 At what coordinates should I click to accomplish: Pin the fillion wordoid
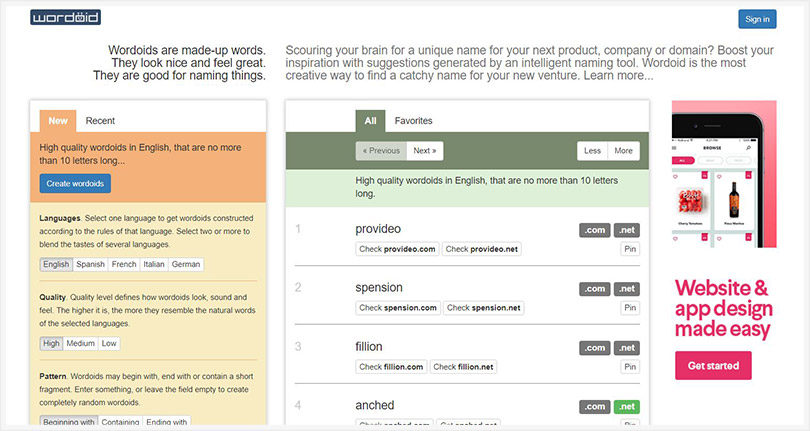(x=630, y=367)
